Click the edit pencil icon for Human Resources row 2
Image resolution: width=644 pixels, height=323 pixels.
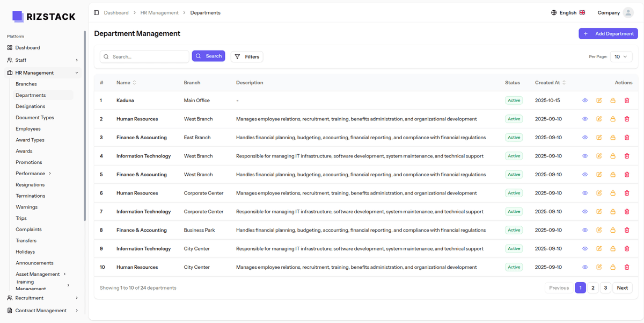[599, 118]
